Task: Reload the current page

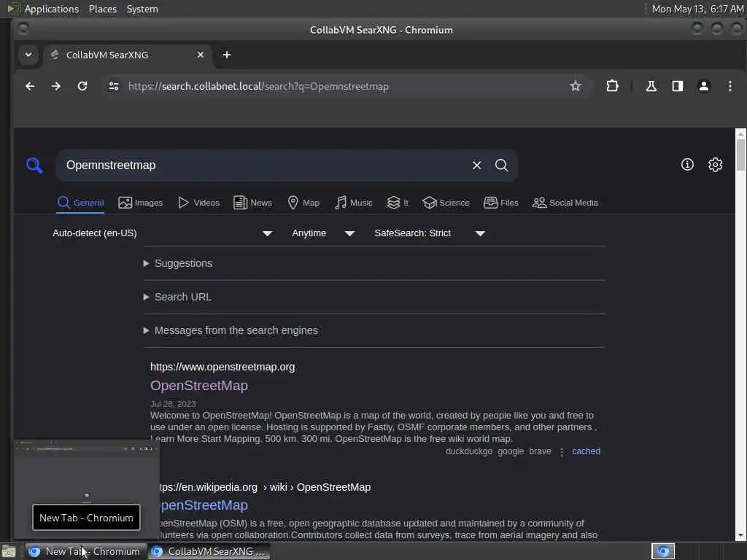Action: [x=82, y=86]
